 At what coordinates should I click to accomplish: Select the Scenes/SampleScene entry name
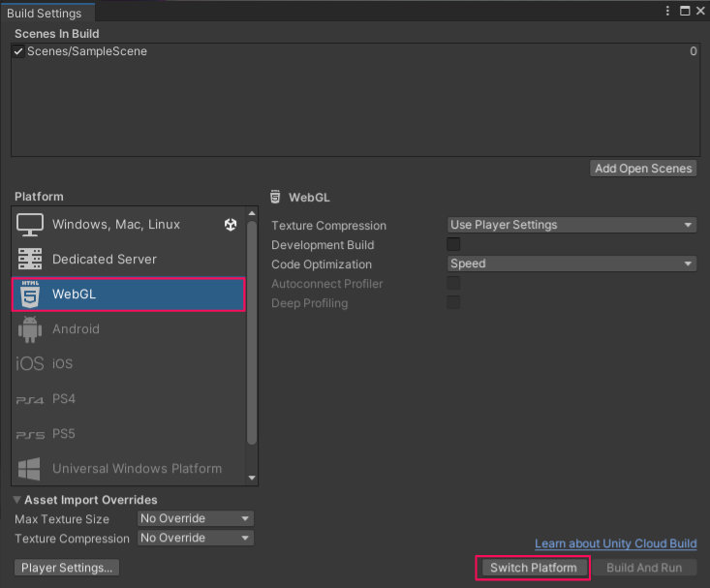click(x=87, y=51)
